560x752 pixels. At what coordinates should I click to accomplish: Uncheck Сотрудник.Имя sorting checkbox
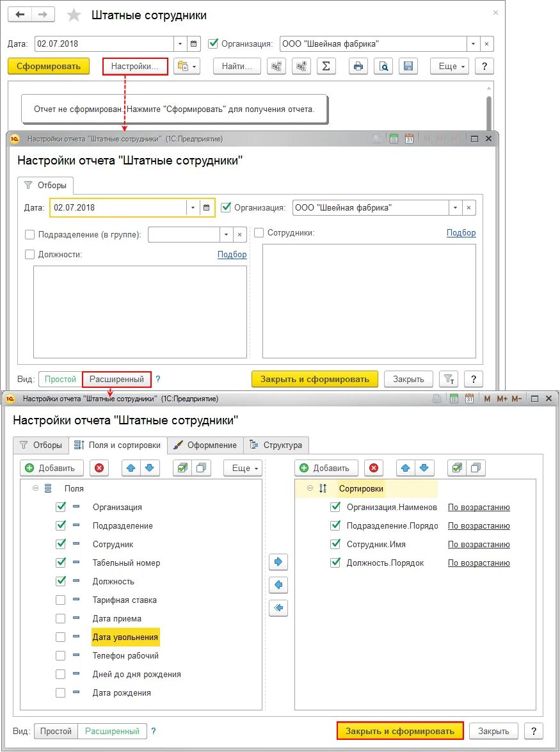pyautogui.click(x=335, y=545)
